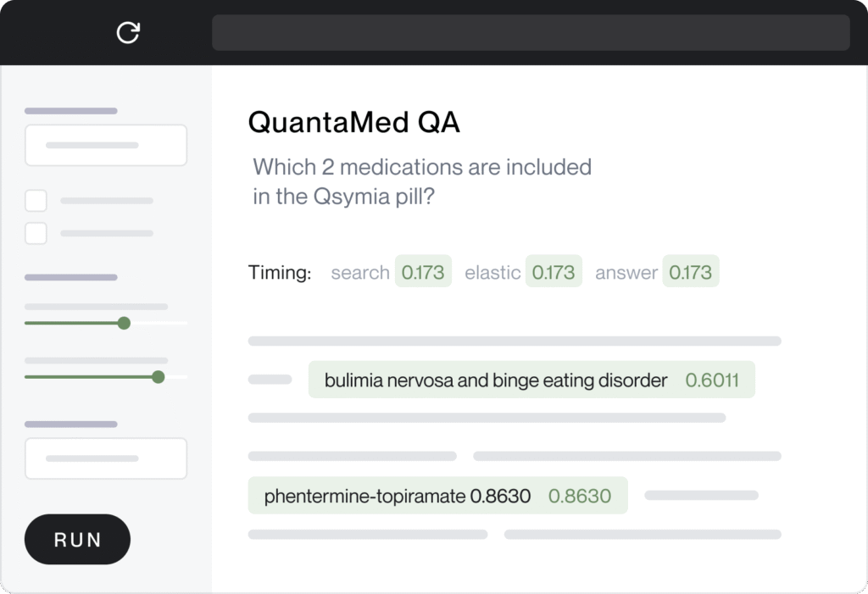This screenshot has width=868, height=594.
Task: Click the QuantaMed QA heading
Action: [353, 123]
